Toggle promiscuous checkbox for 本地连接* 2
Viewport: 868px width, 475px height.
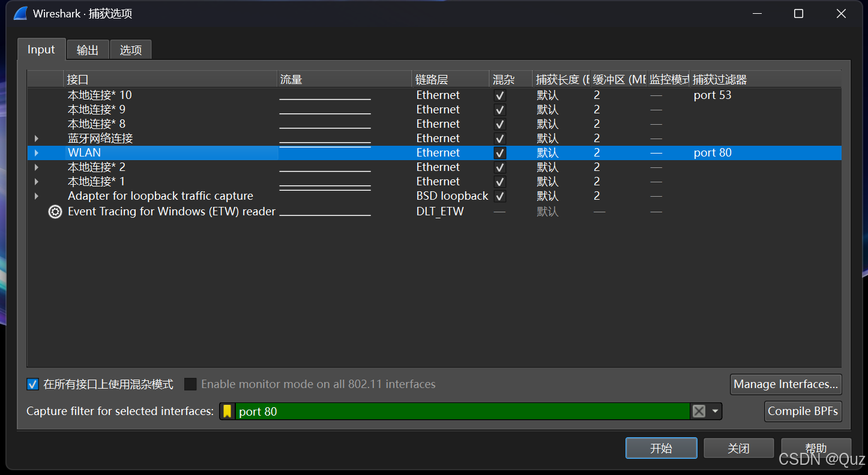pyautogui.click(x=500, y=167)
